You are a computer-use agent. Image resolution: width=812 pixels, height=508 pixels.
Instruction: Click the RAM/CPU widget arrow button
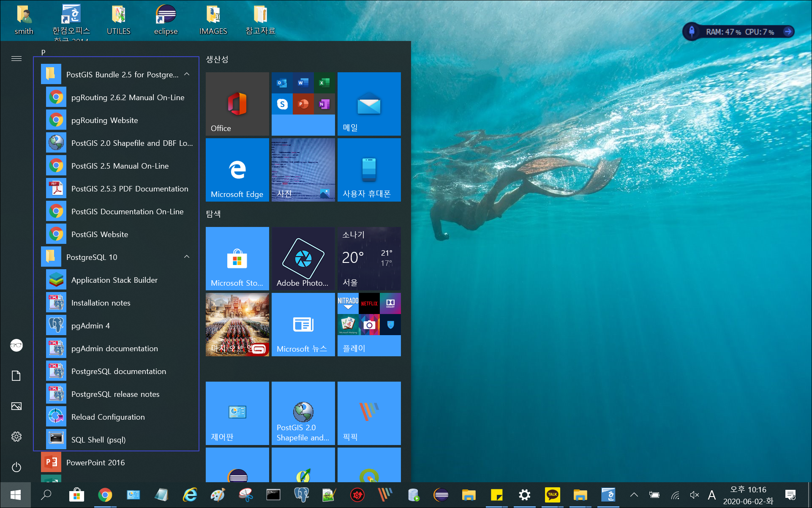click(x=788, y=32)
